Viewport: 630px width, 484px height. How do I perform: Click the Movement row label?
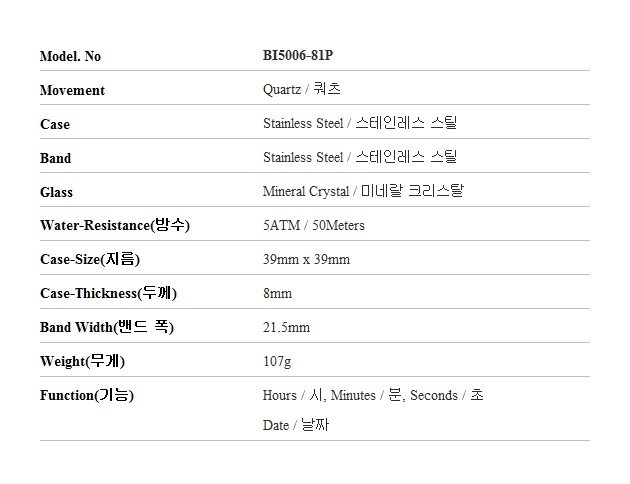coord(72,90)
